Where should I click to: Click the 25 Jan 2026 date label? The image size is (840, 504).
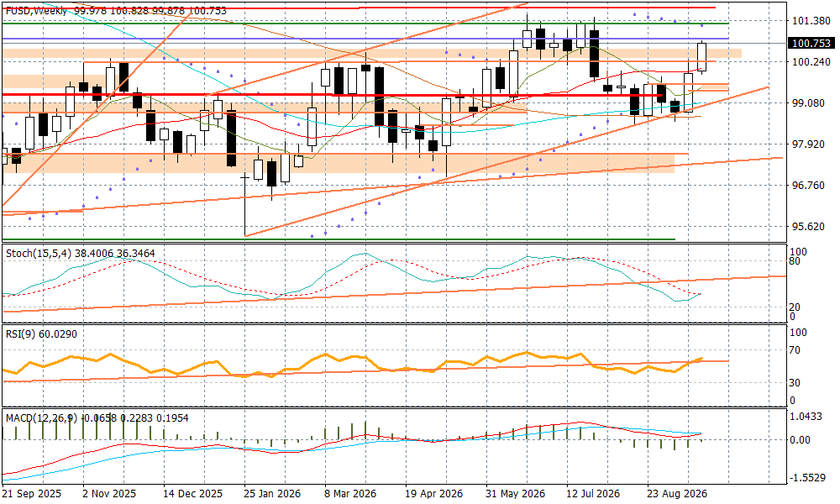(272, 493)
